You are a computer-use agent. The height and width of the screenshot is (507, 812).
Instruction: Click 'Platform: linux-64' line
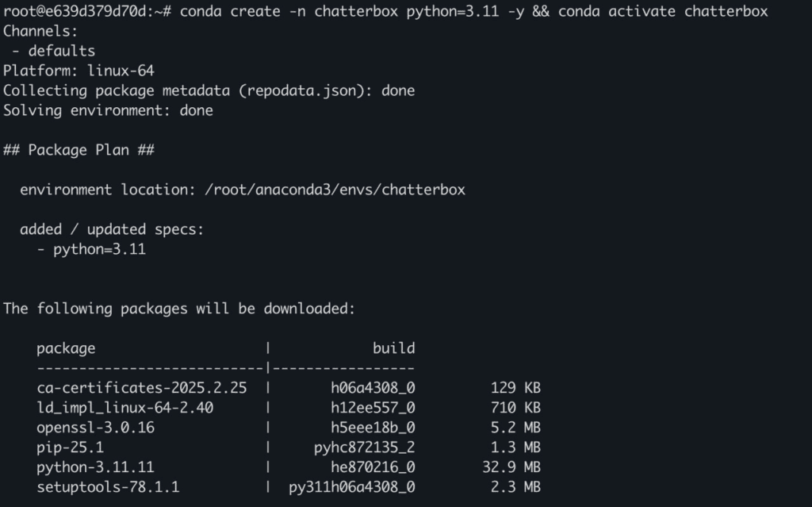pos(79,71)
